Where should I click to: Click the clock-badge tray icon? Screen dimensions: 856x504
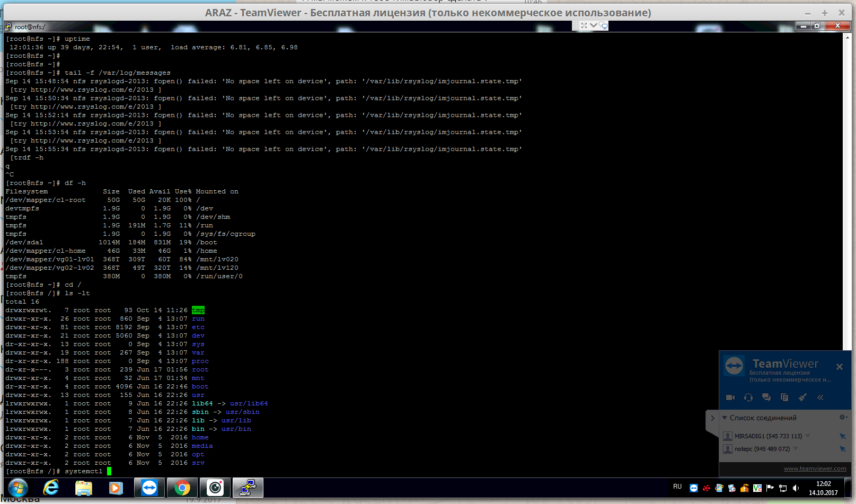pos(732,488)
